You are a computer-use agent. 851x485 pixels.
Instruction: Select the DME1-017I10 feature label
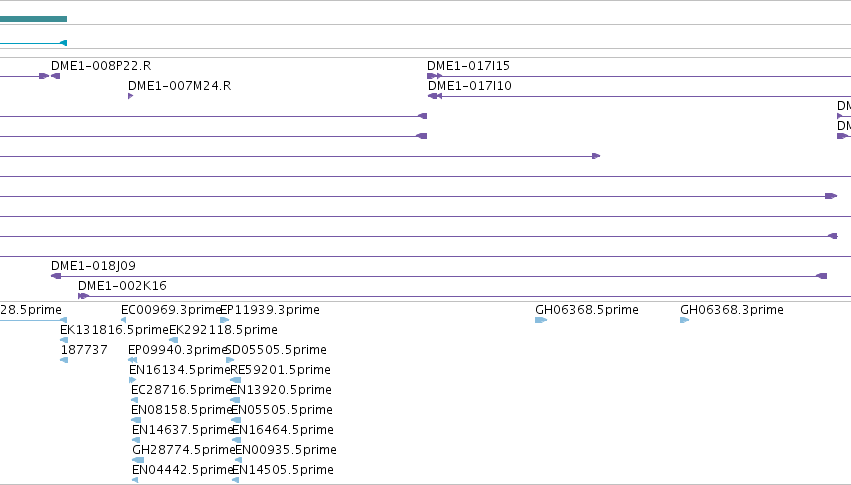click(469, 86)
